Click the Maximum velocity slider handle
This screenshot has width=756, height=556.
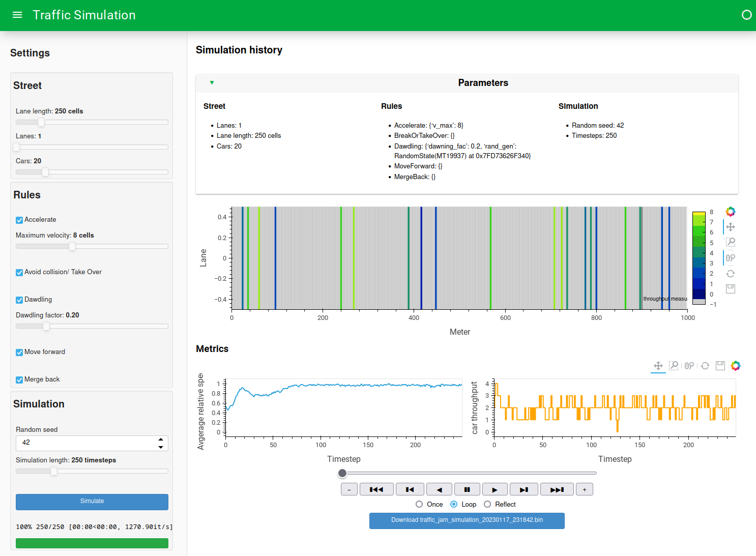[x=72, y=246]
